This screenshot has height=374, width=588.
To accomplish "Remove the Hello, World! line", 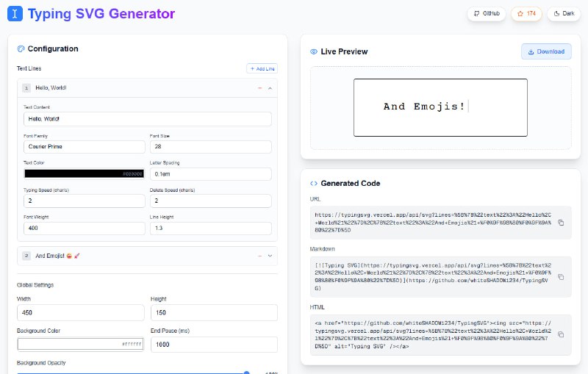I will coord(259,88).
